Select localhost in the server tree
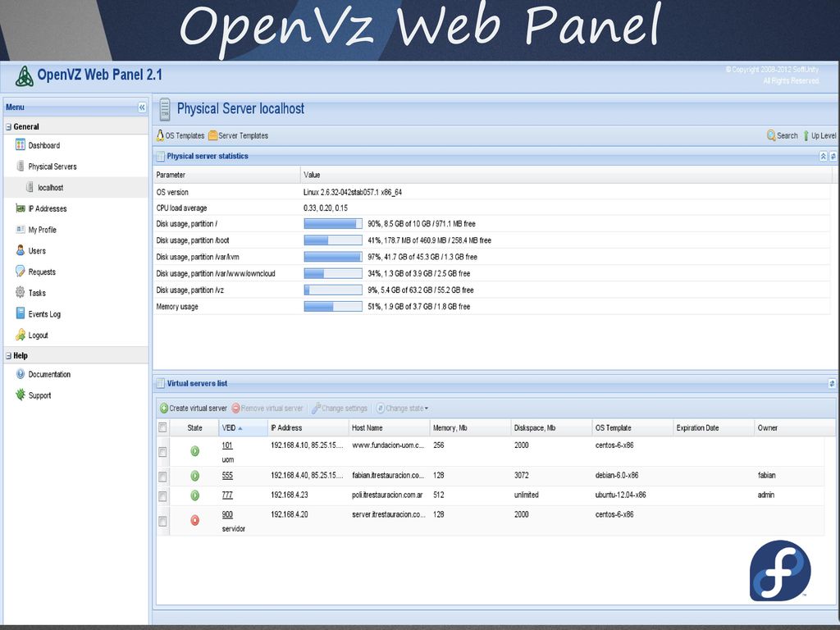The width and height of the screenshot is (840, 630). [x=50, y=188]
